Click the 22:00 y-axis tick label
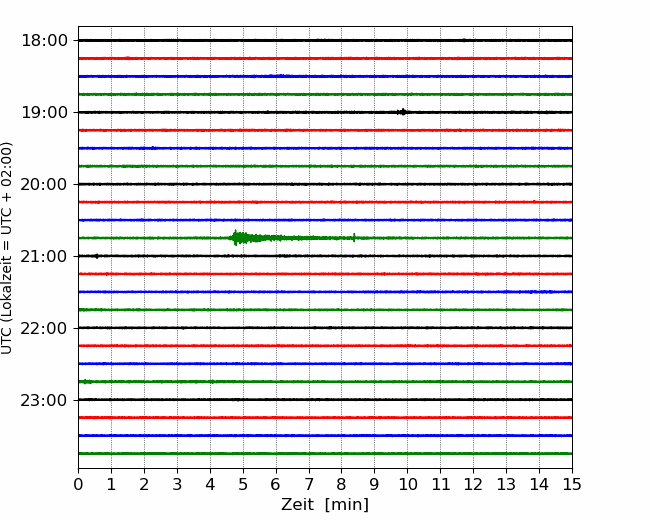 [x=44, y=328]
